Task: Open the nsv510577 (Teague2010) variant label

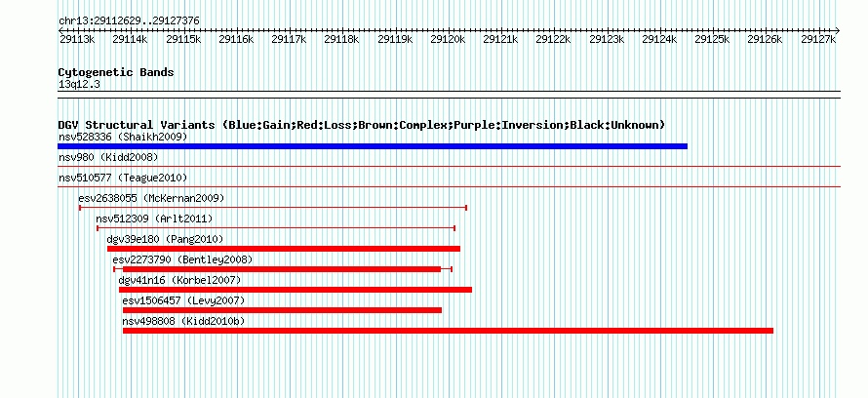Action: pos(123,178)
